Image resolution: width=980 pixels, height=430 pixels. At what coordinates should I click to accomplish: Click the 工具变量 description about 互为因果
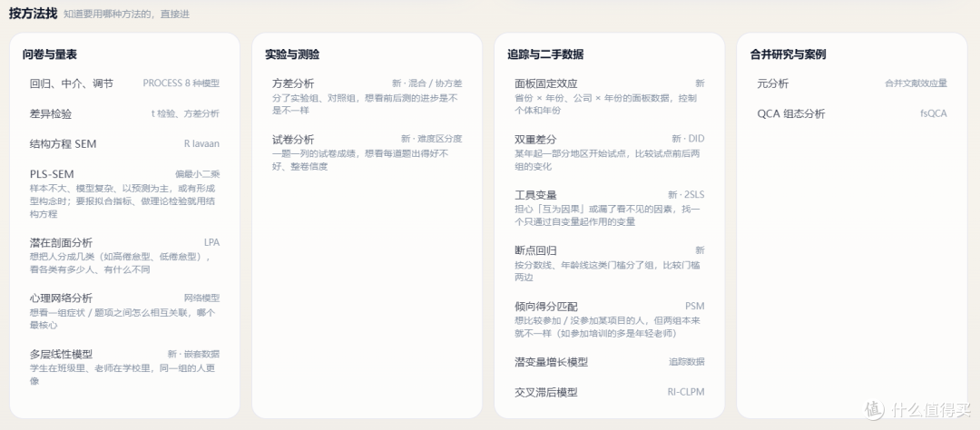[607, 216]
